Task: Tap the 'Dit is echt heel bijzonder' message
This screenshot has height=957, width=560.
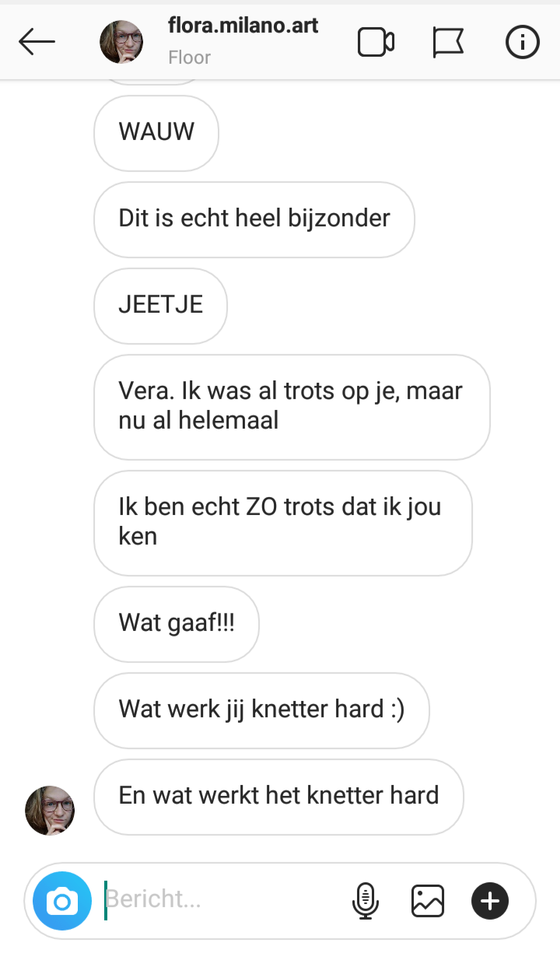Action: click(x=254, y=219)
